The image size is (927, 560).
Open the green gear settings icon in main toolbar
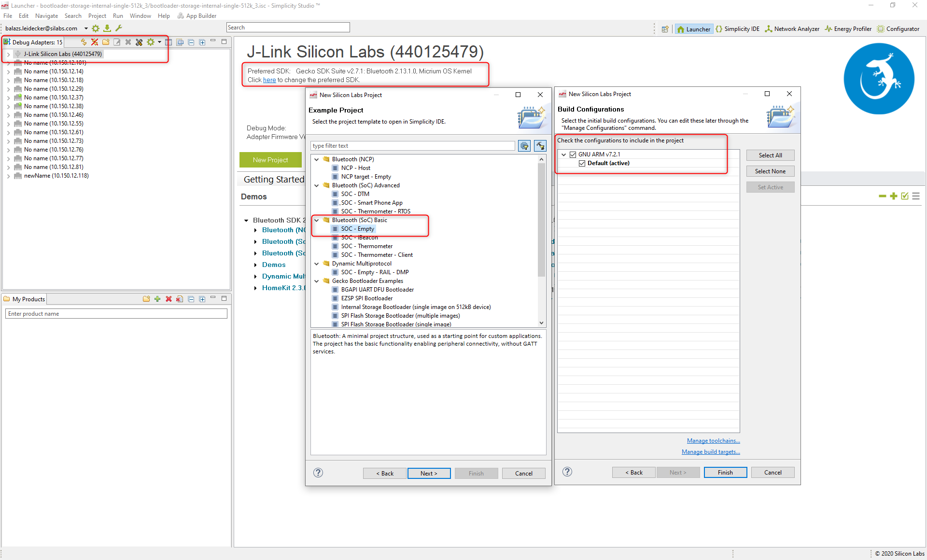(96, 28)
